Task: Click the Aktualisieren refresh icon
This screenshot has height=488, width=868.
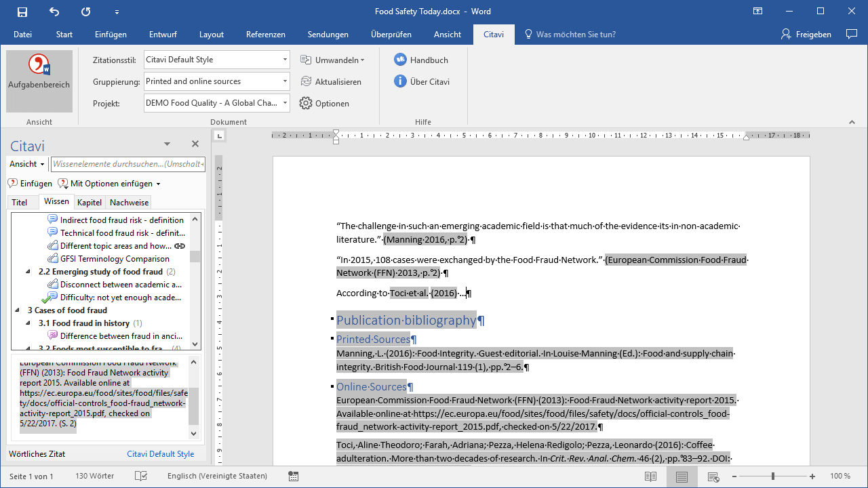Action: pyautogui.click(x=306, y=81)
